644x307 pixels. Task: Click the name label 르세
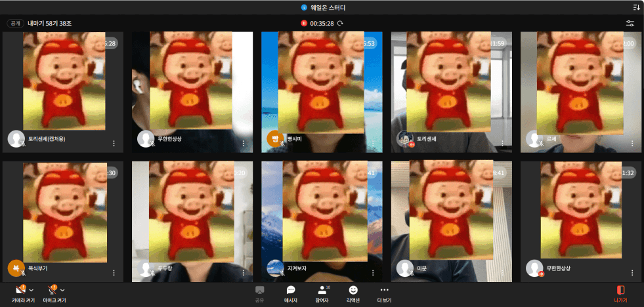[x=551, y=138]
